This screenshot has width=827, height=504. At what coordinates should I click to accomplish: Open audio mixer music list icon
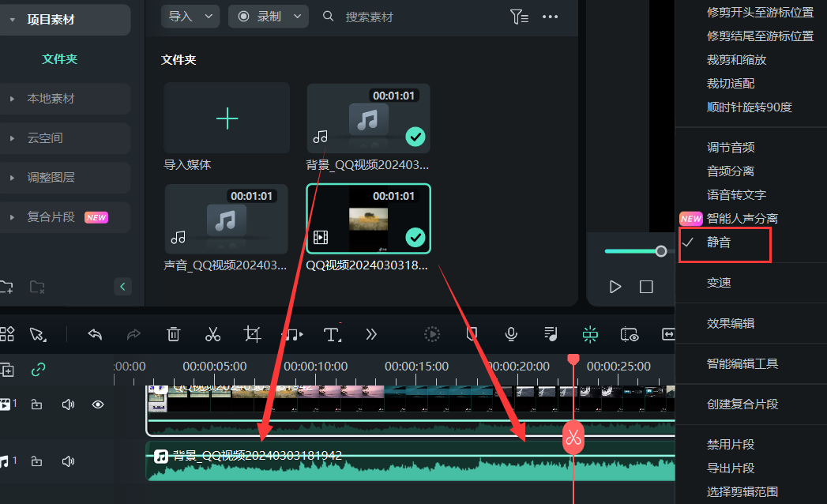point(551,334)
